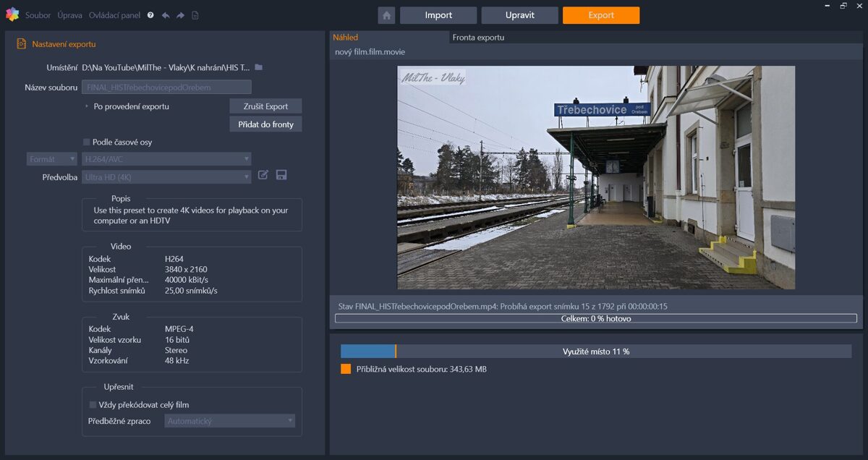868x460 pixels.
Task: Click the Zrušit Export button
Action: [265, 106]
